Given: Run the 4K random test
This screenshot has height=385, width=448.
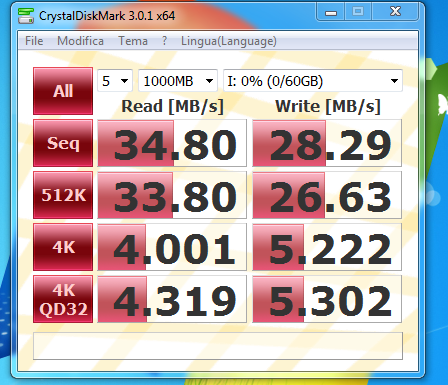Looking at the screenshot, I should tap(63, 247).
